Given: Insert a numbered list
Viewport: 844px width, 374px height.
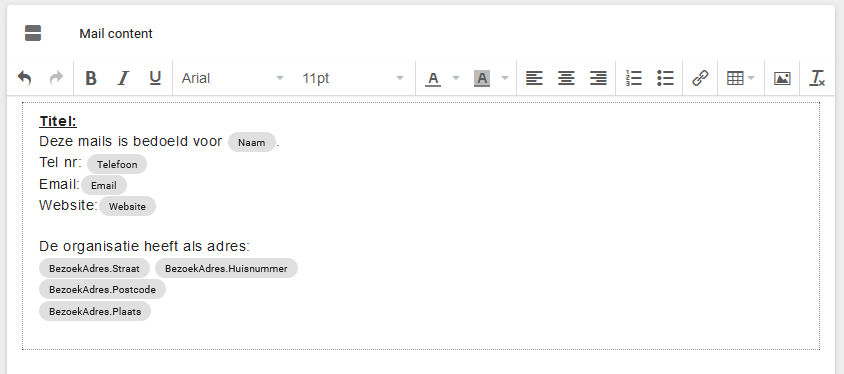Looking at the screenshot, I should [634, 79].
